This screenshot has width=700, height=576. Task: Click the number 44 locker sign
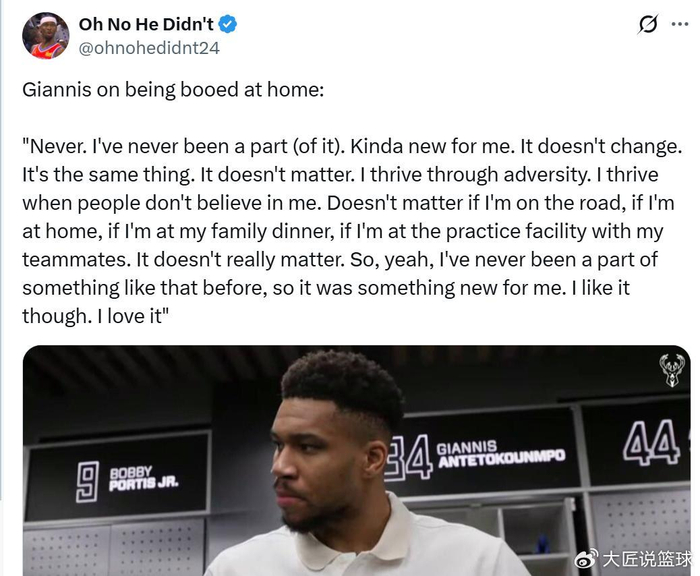pyautogui.click(x=651, y=441)
